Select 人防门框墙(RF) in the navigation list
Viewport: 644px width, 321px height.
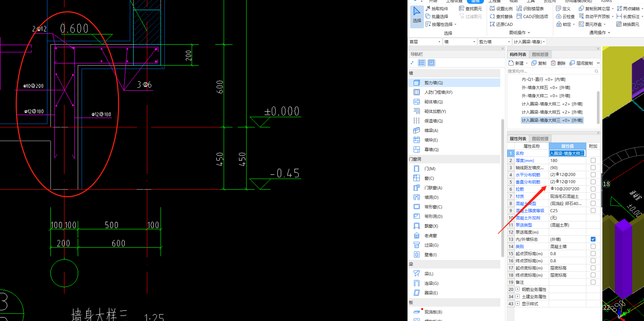[454, 92]
